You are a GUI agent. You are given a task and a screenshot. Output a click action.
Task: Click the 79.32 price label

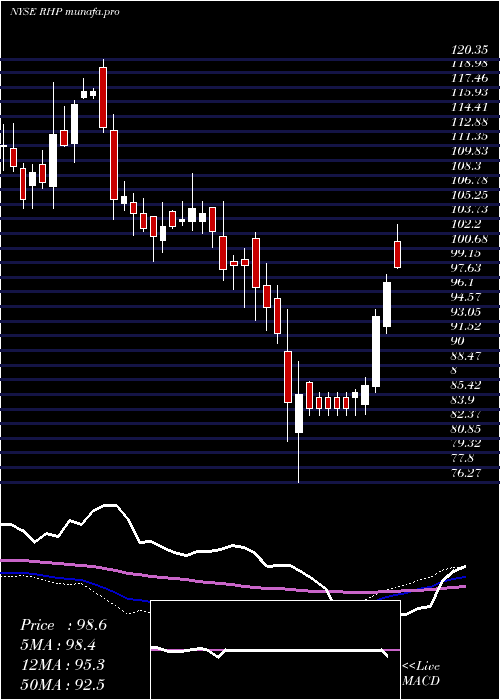[467, 443]
